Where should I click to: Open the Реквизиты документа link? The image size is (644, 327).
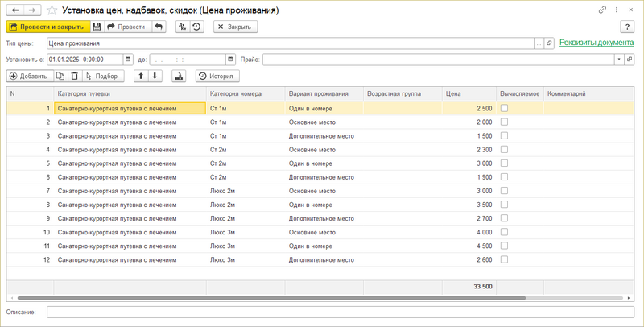coord(596,43)
